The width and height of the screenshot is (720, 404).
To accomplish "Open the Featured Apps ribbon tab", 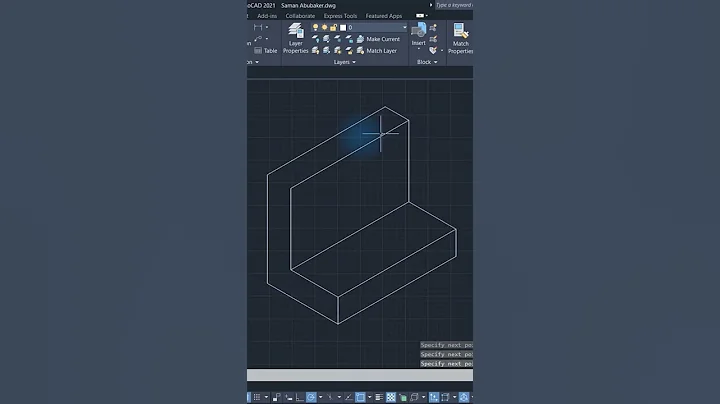I will tap(384, 16).
